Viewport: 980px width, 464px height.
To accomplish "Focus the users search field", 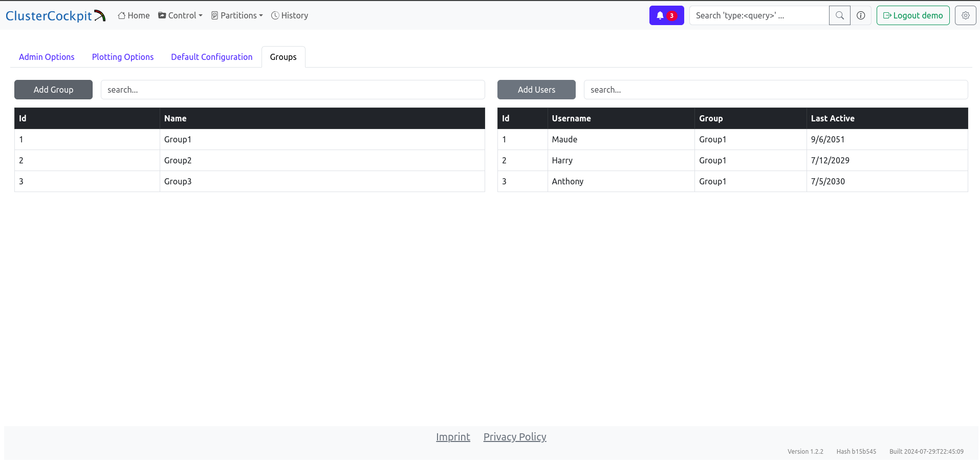I will [775, 90].
